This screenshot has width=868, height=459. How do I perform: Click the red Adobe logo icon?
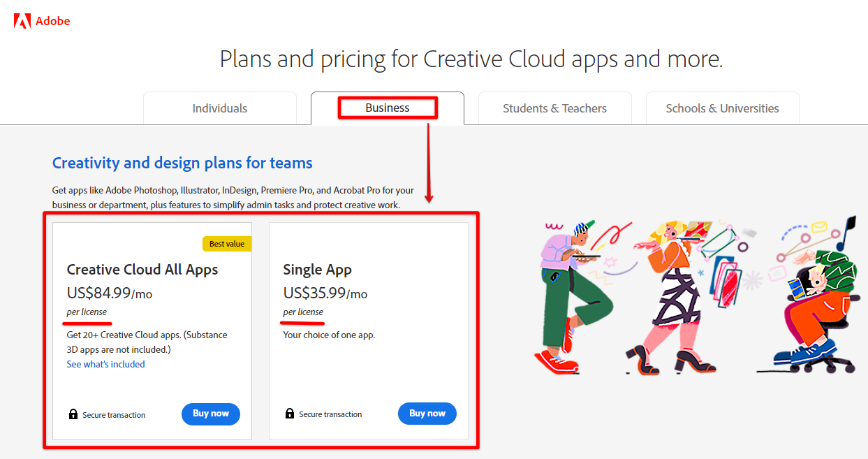[x=22, y=21]
